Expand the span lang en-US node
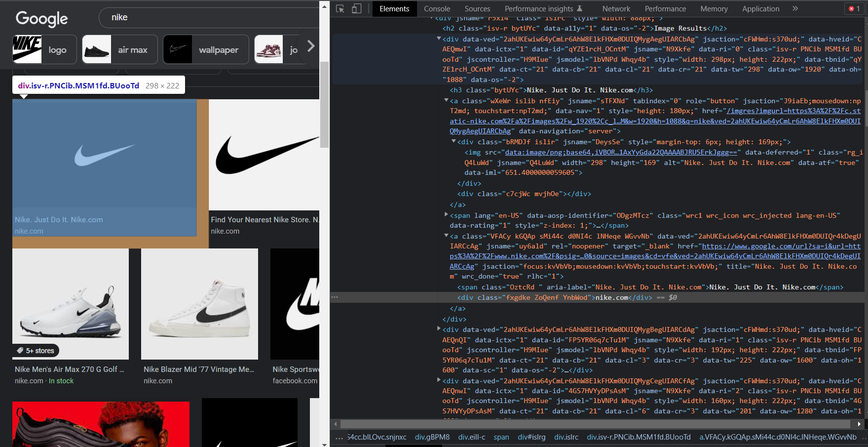Viewport: 868px width, 447px height. pos(446,214)
